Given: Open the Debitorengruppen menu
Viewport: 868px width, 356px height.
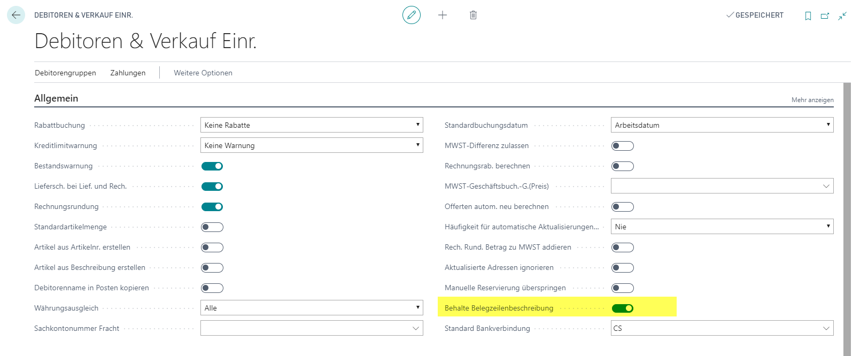Looking at the screenshot, I should (66, 73).
